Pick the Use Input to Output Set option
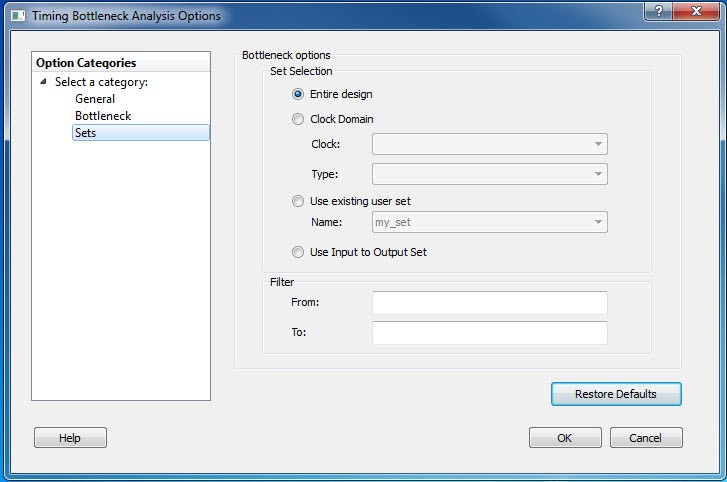The height and width of the screenshot is (482, 727). [x=298, y=252]
